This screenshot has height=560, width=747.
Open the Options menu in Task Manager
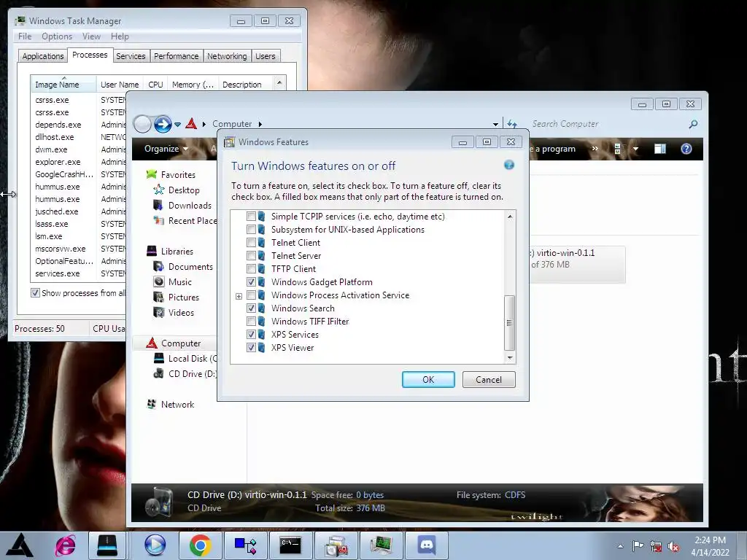[x=57, y=36]
